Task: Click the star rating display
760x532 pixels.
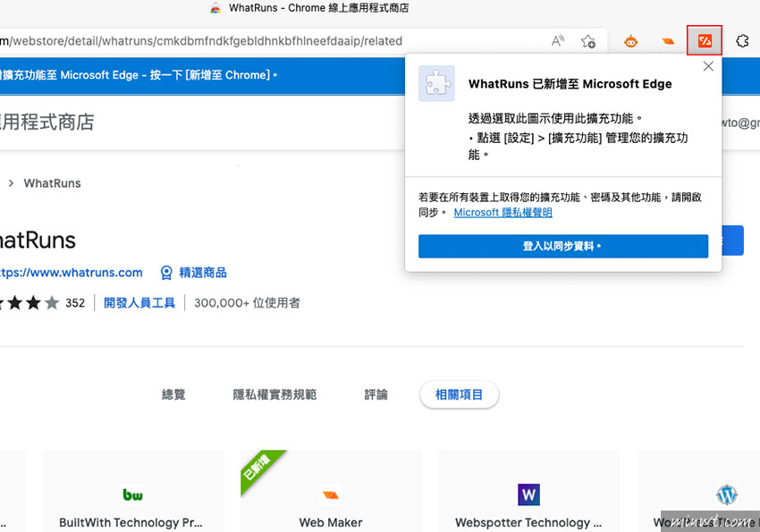Action: (x=30, y=303)
